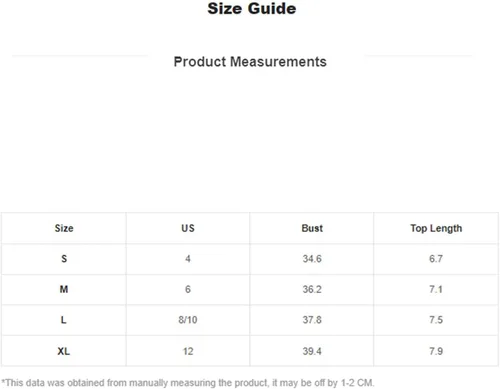Select the XL size row label
The height and width of the screenshot is (389, 500).
tap(64, 351)
